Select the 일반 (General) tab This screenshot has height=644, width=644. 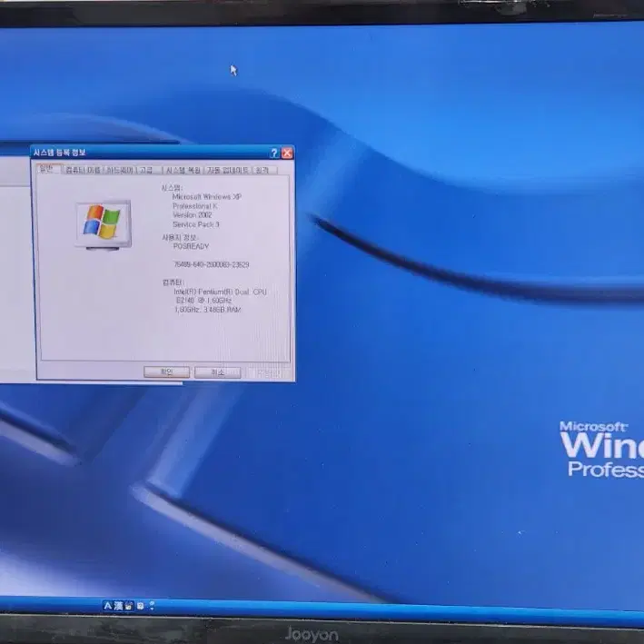click(x=47, y=168)
